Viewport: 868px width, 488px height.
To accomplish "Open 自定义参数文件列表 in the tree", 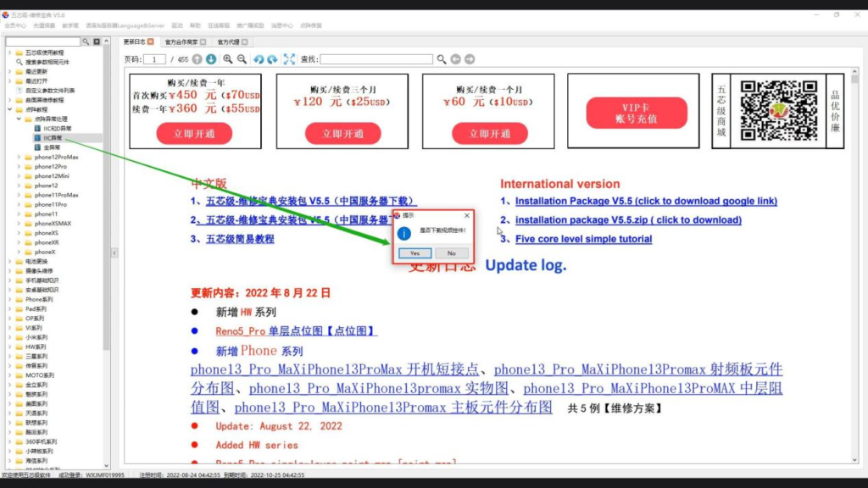I will (50, 91).
